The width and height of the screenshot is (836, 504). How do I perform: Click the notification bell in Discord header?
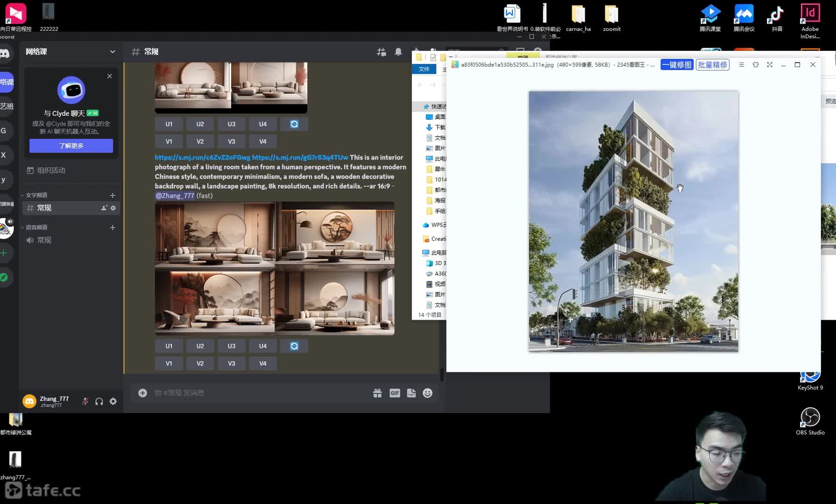coord(398,52)
